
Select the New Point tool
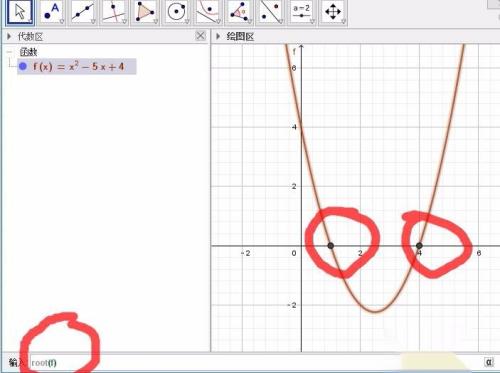pyautogui.click(x=51, y=12)
